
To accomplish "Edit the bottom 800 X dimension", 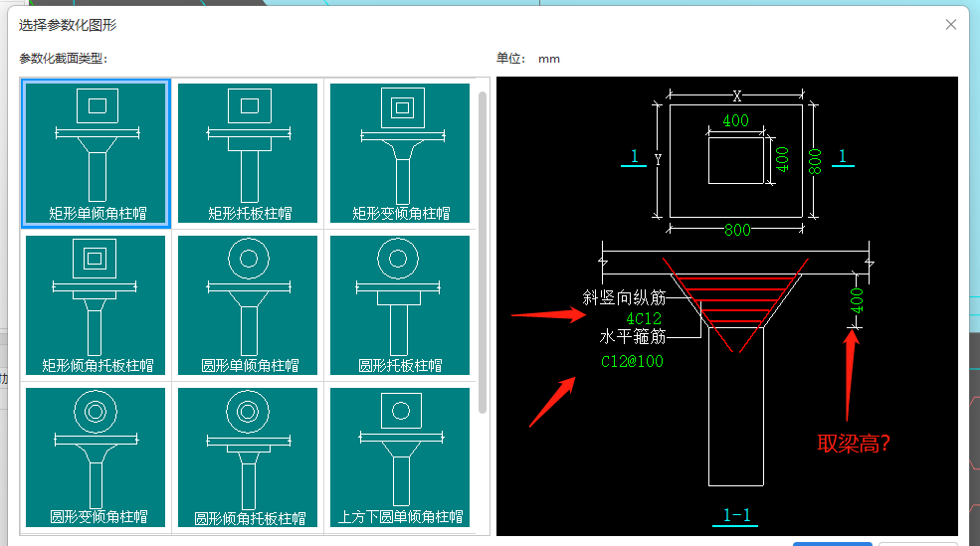I will pos(737,230).
